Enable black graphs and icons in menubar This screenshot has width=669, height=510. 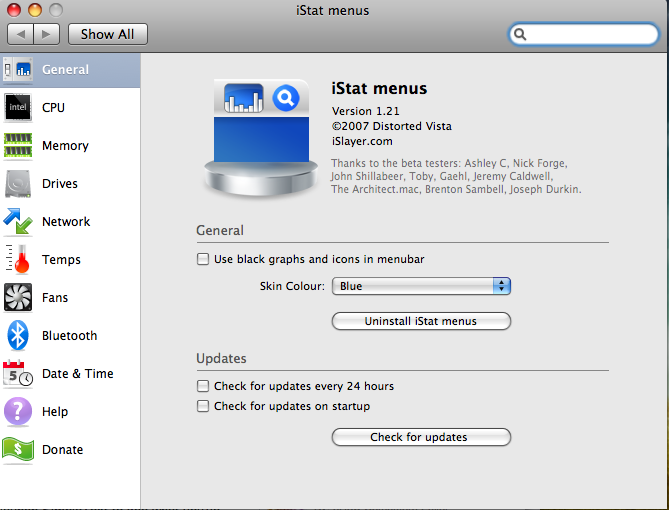tap(203, 259)
